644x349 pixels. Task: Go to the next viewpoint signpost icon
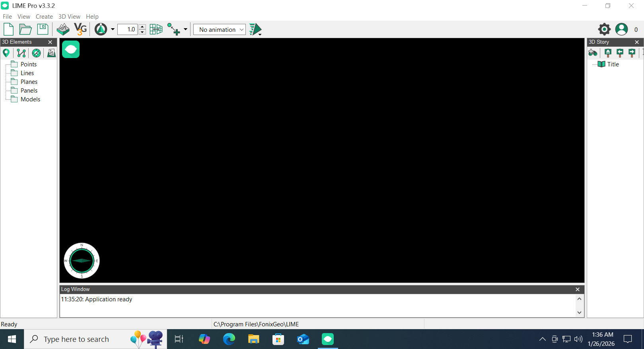(632, 53)
